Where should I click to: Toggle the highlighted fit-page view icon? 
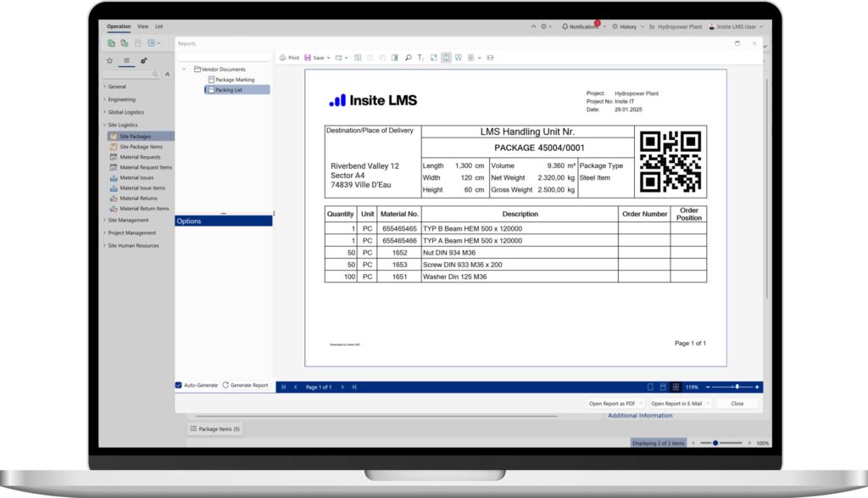coord(446,58)
